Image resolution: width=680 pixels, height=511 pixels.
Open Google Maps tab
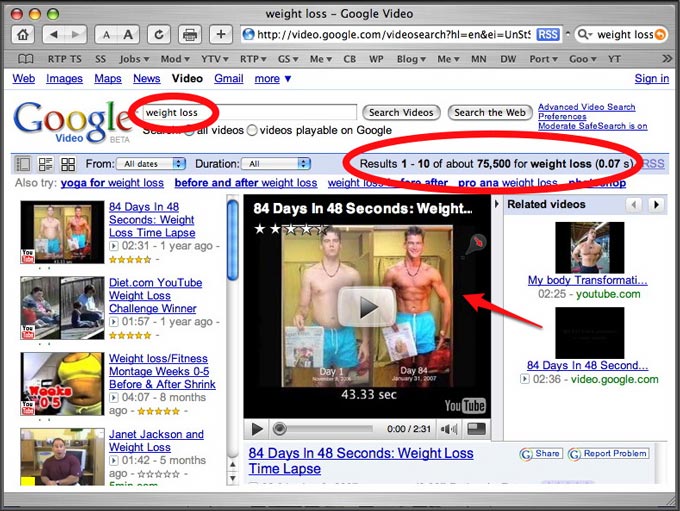pos(108,79)
